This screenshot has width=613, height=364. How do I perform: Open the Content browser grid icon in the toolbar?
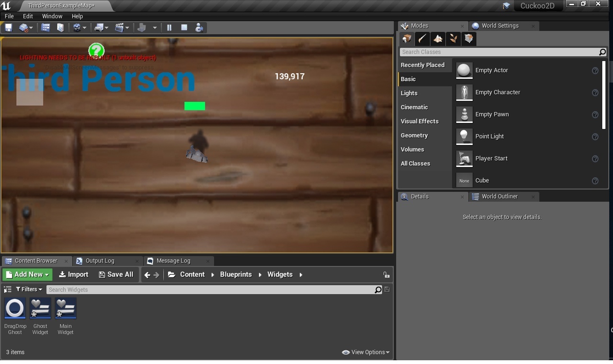click(45, 28)
